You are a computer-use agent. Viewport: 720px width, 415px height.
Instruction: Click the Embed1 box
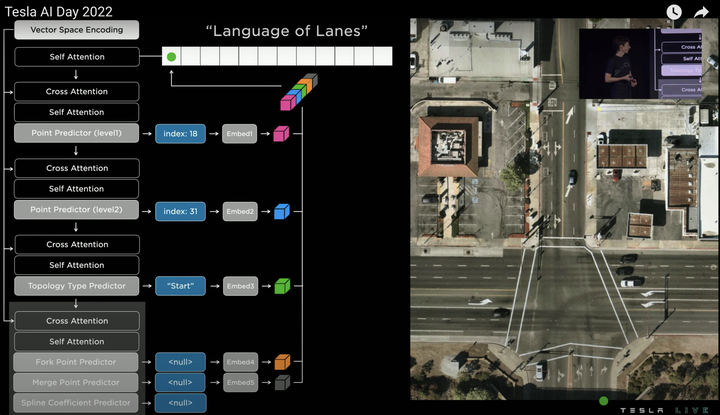(240, 134)
